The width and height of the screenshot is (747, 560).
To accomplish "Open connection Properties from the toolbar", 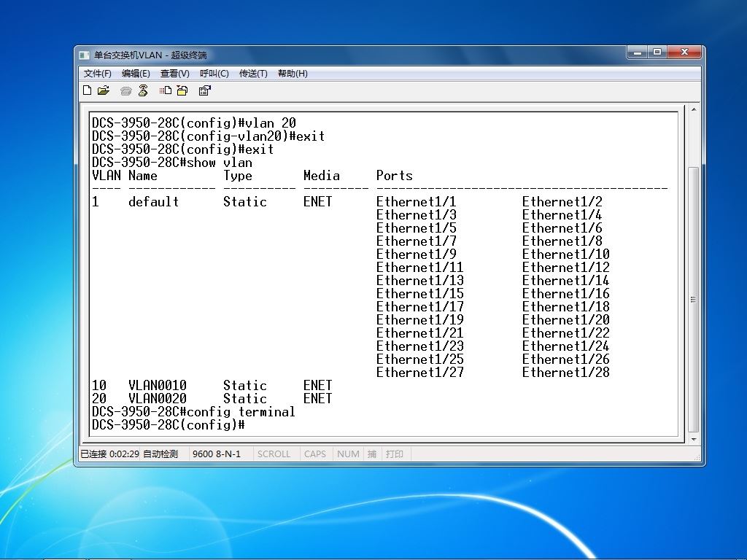I will click(204, 90).
